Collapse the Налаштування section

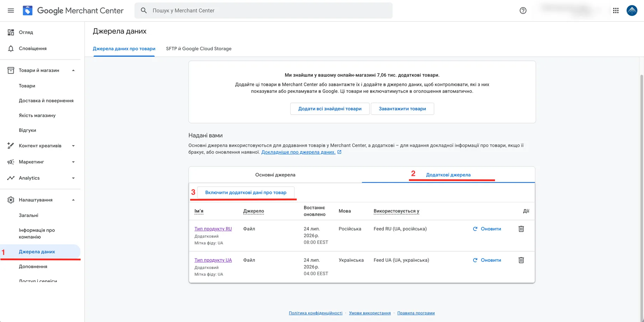point(73,200)
